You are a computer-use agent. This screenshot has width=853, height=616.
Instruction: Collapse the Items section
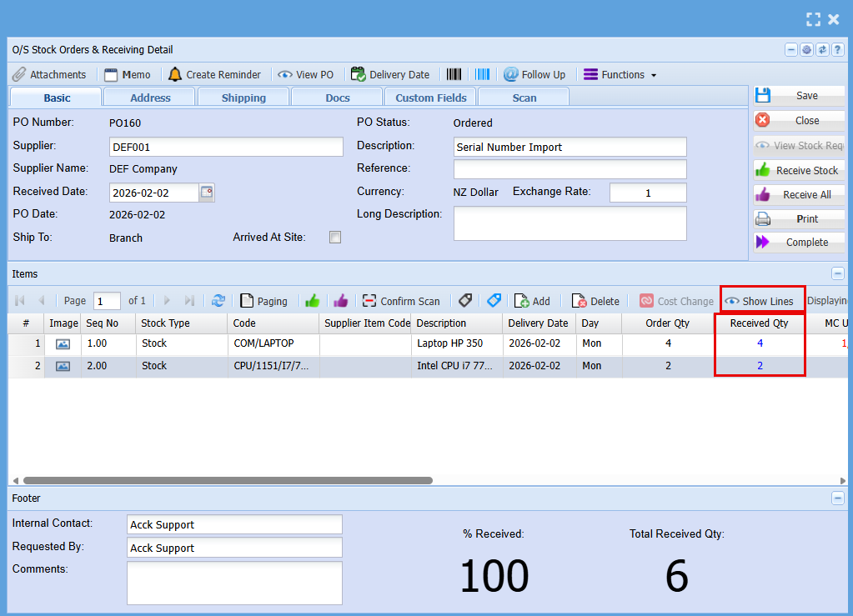tap(837, 273)
